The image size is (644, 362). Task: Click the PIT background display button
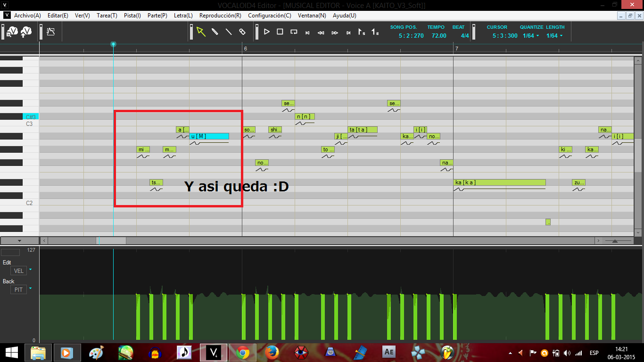17,289
